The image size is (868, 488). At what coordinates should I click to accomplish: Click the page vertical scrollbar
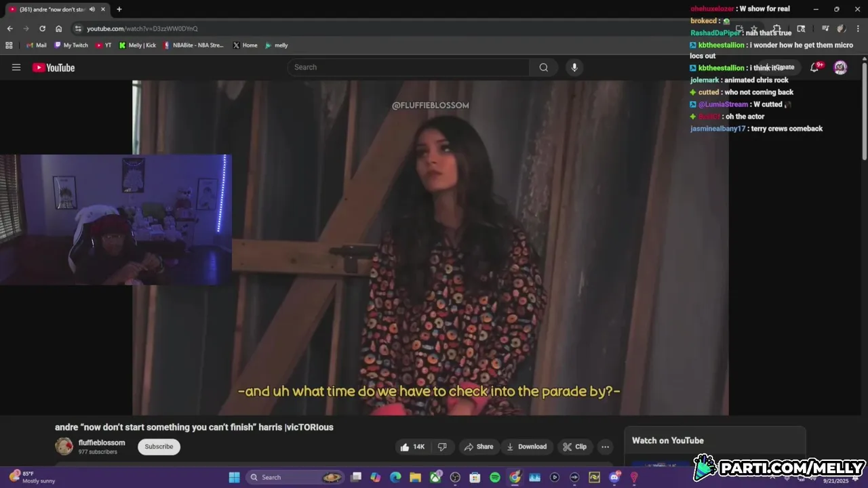864,112
